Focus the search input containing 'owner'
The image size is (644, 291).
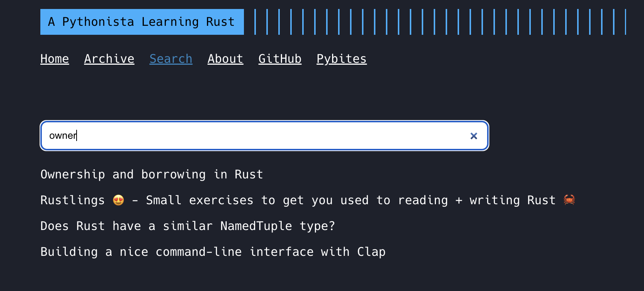[264, 135]
